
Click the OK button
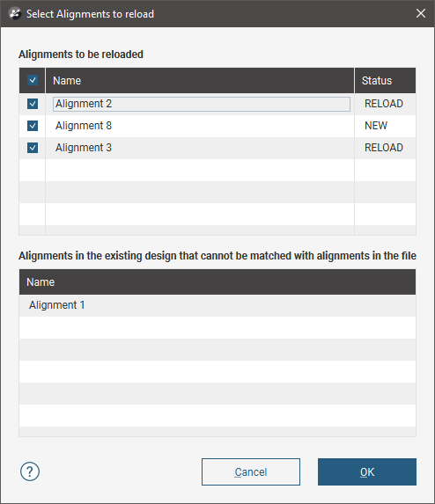[x=367, y=471]
